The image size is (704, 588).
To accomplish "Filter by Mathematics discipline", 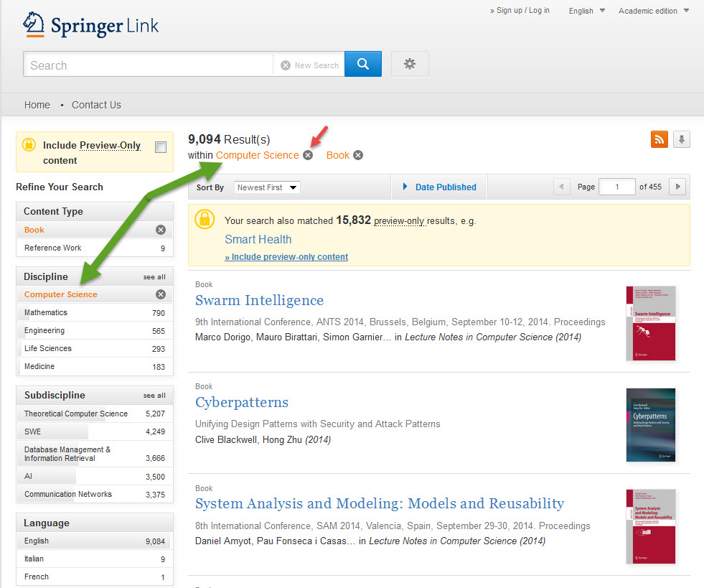I will click(x=95, y=312).
